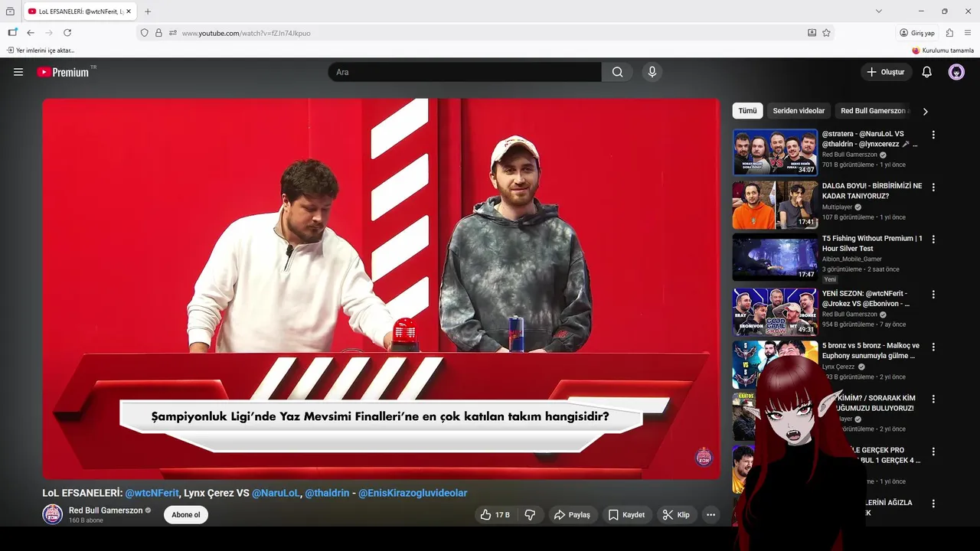The image size is (980, 551).
Task: Open the @thaldrin mention link
Action: pyautogui.click(x=327, y=493)
